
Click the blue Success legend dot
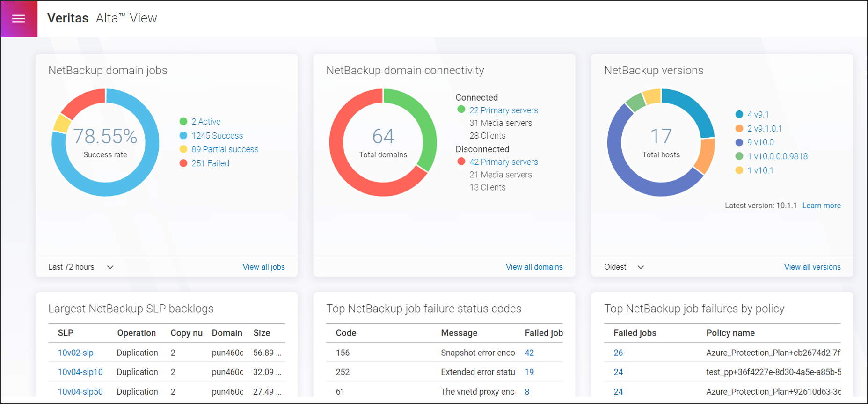click(x=183, y=136)
